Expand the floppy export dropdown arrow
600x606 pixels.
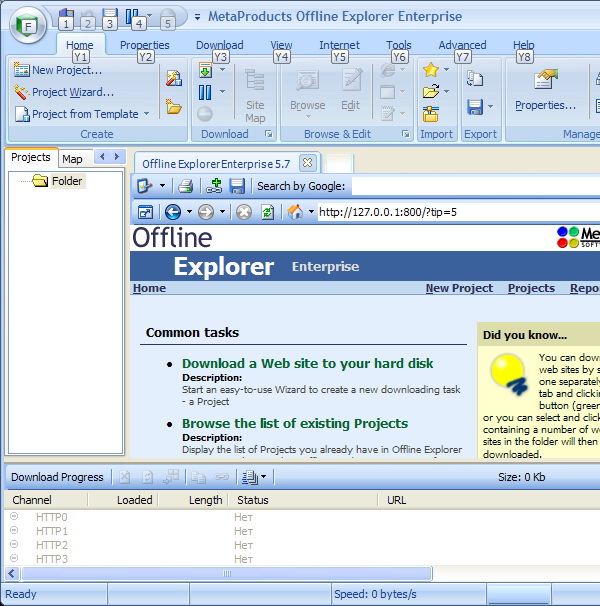490,106
